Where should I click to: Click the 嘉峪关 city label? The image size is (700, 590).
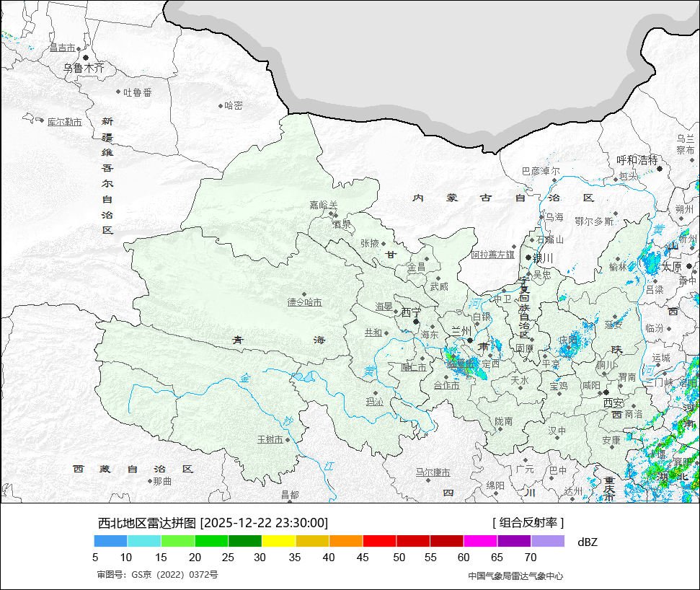324,205
